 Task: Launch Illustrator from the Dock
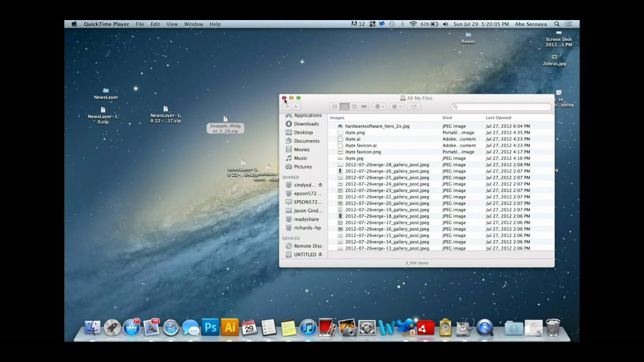tap(230, 327)
